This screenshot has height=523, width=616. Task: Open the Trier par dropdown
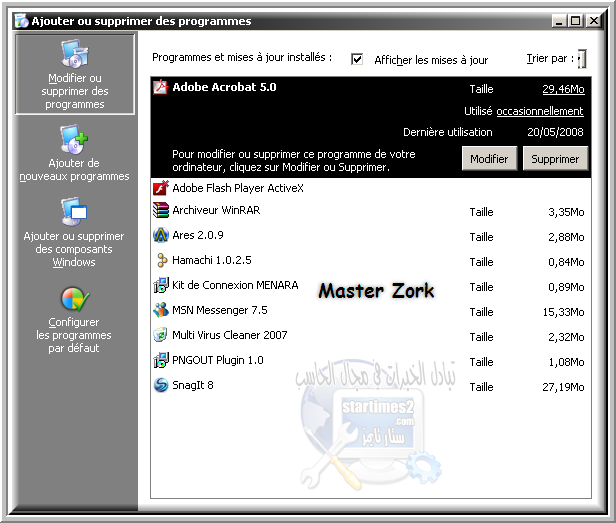(x=582, y=59)
